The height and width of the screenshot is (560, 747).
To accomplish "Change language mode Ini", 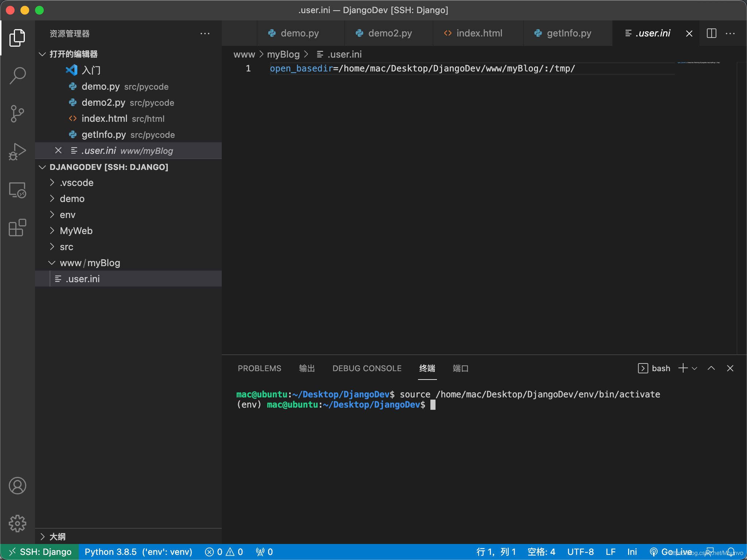I will (x=632, y=552).
